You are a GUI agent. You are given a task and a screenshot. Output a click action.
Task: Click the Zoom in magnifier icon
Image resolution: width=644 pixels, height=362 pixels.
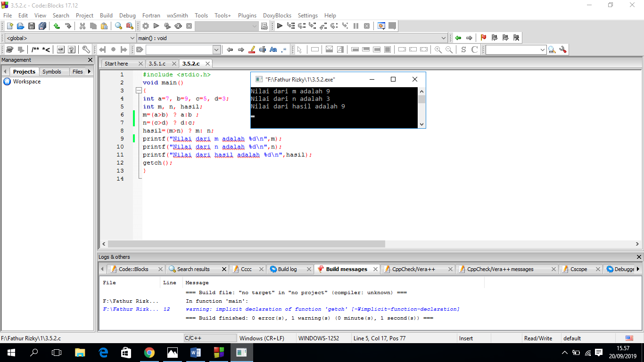pyautogui.click(x=438, y=49)
